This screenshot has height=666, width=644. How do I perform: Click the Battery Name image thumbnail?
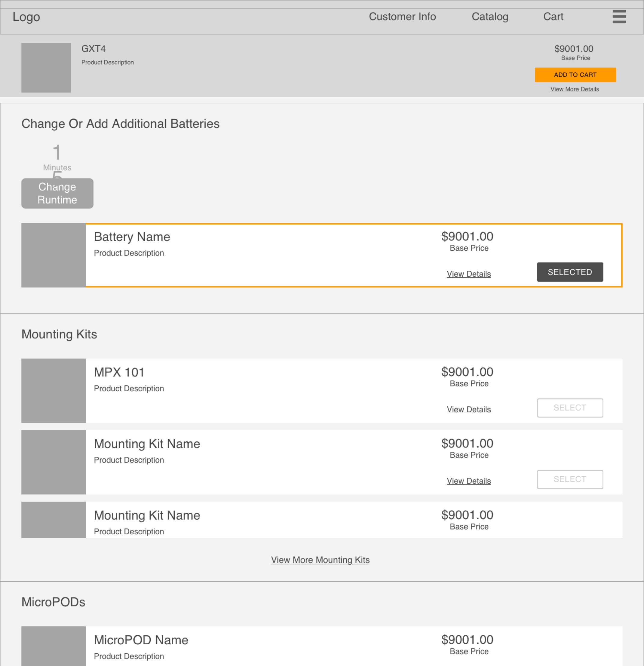click(54, 255)
